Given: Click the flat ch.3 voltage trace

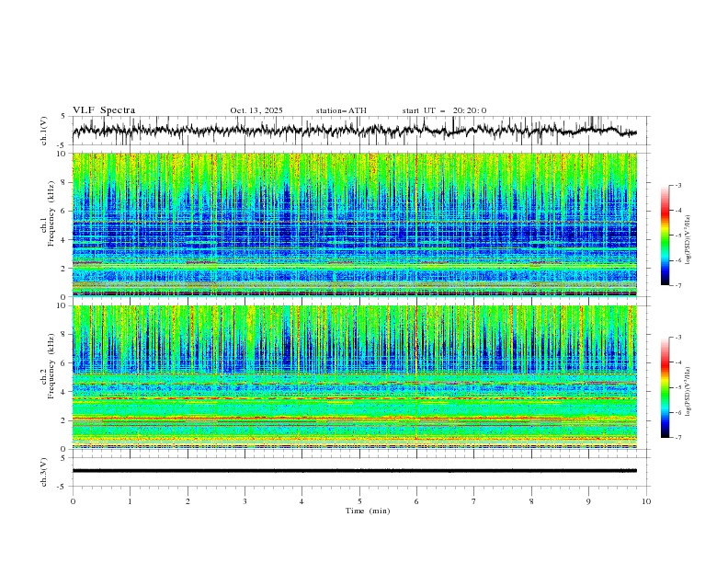Looking at the screenshot, I should 355,471.
